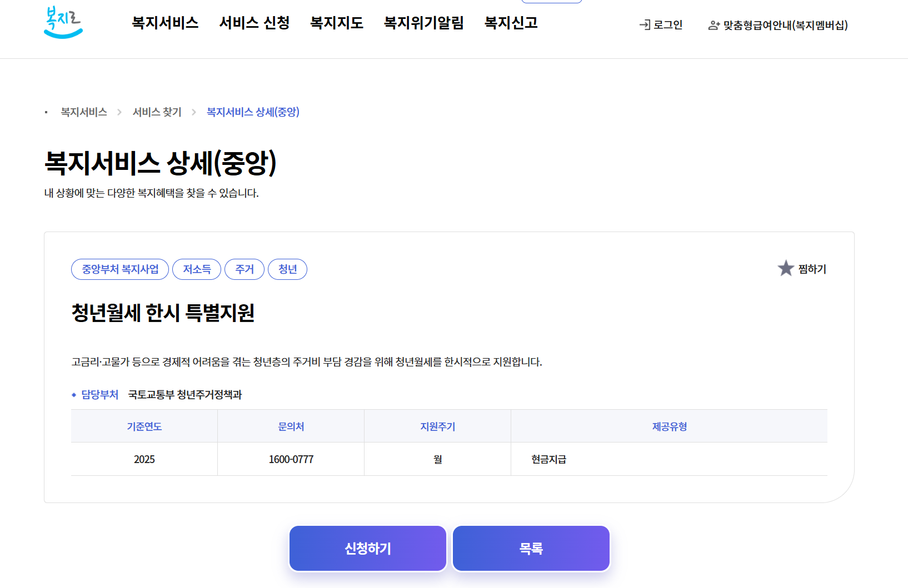Click the 목록 button

(x=531, y=548)
